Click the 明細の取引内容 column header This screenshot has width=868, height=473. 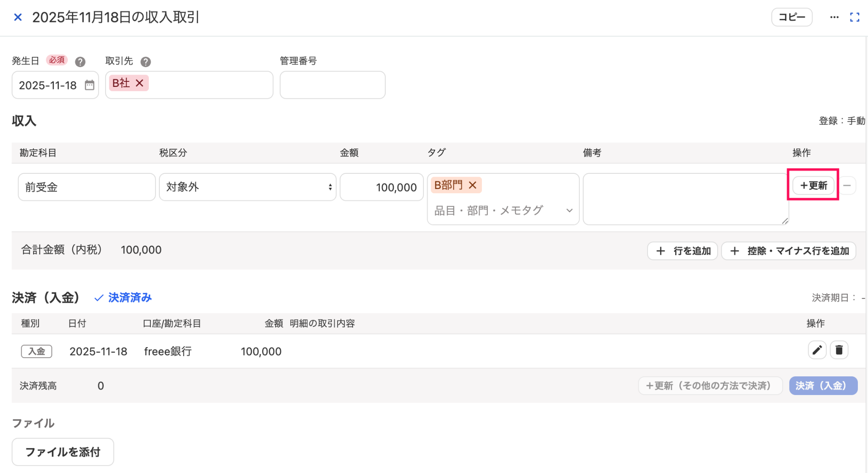click(x=322, y=323)
